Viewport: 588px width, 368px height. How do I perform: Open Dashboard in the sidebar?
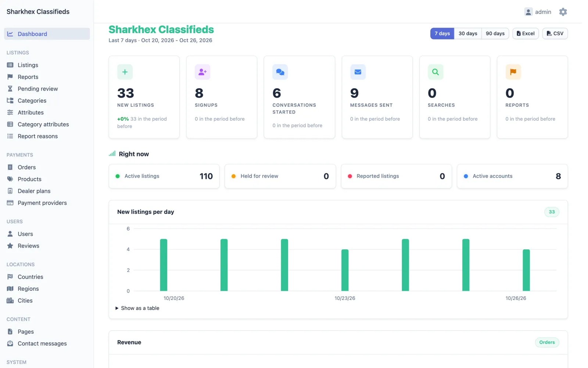click(47, 34)
